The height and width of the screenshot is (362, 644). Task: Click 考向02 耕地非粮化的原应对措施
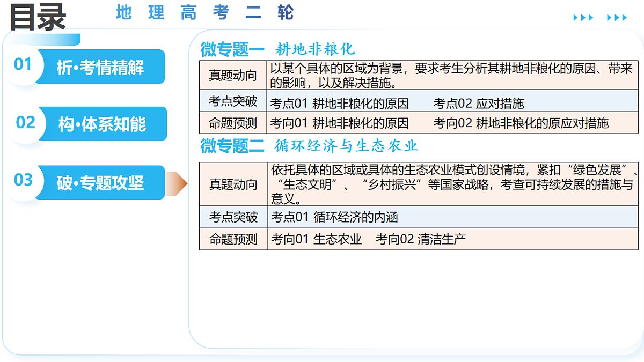tap(521, 123)
